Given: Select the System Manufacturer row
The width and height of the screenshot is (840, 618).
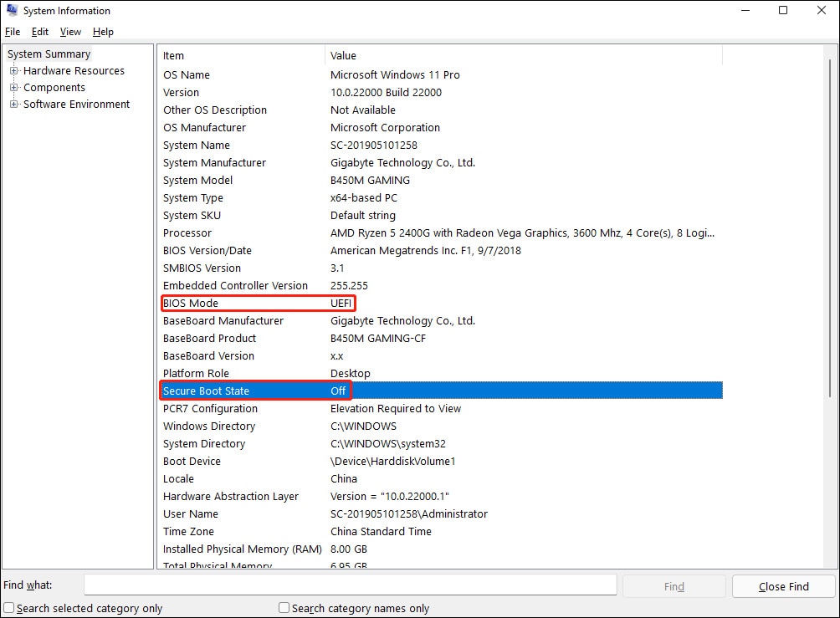Looking at the screenshot, I should (441, 163).
